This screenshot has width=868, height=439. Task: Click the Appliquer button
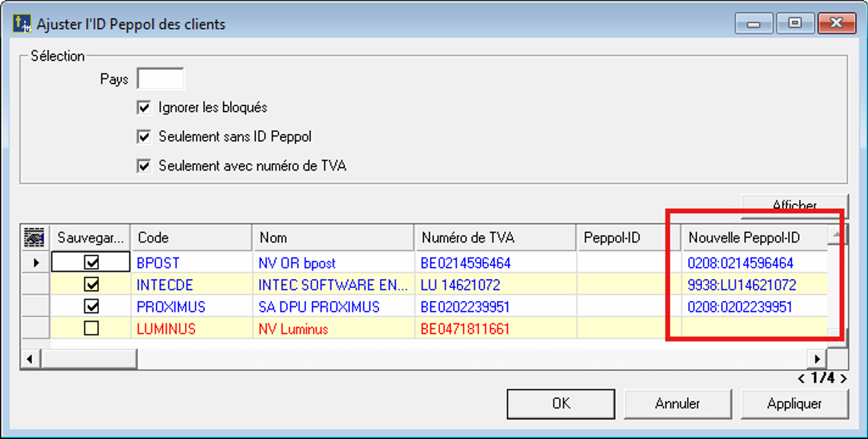point(794,404)
